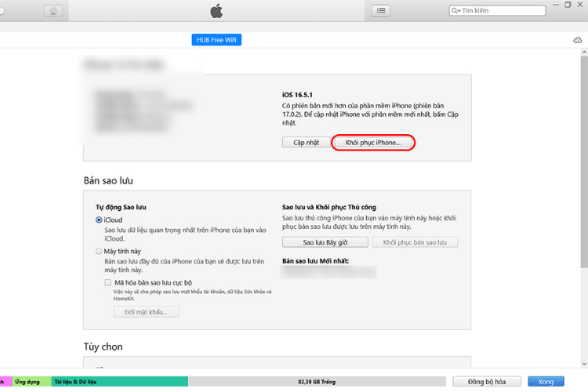588x392 pixels.
Task: Click scrollbar up arrow
Action: (x=584, y=53)
